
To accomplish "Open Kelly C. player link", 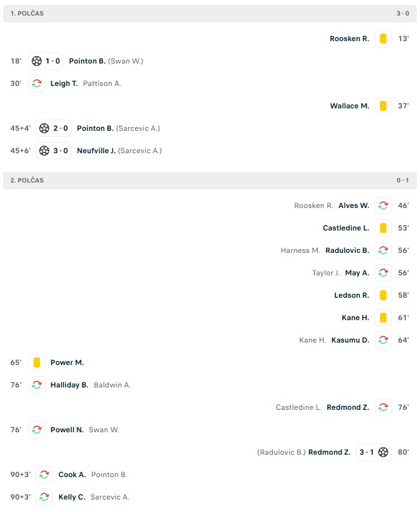I will (x=72, y=497).
